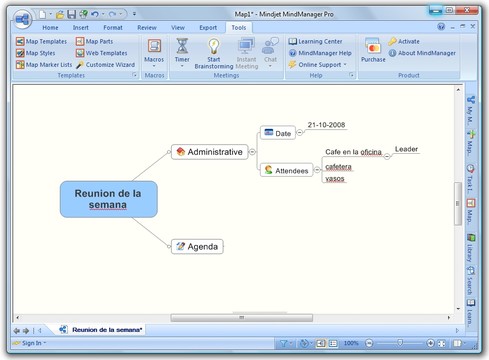This screenshot has width=489, height=360.
Task: Open the Library side panel
Action: 471,248
